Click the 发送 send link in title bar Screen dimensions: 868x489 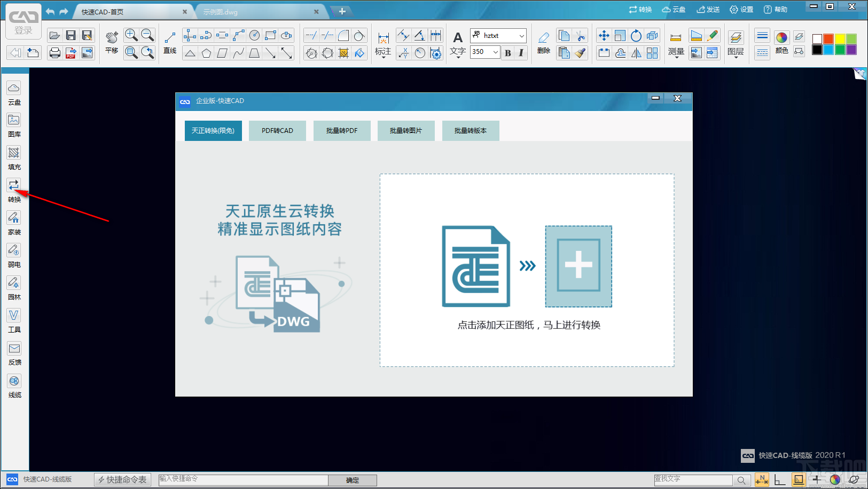coord(708,10)
